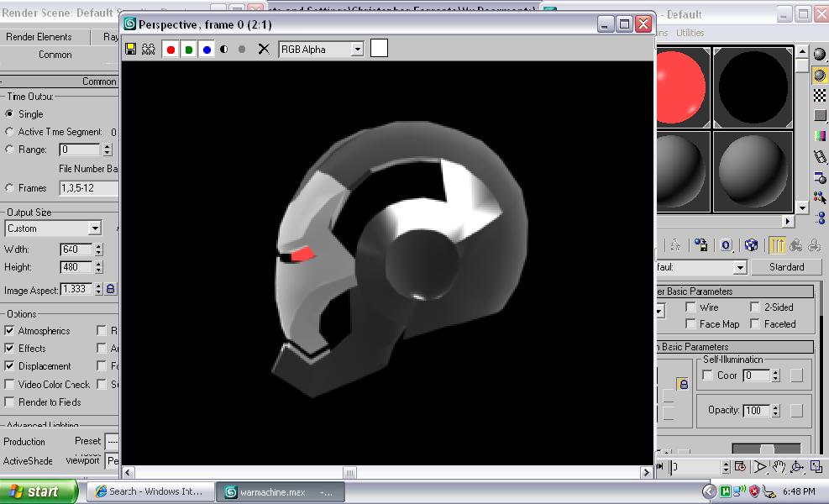Toggle ambient-diffuse color lock icon
829x504 pixels.
click(x=683, y=383)
